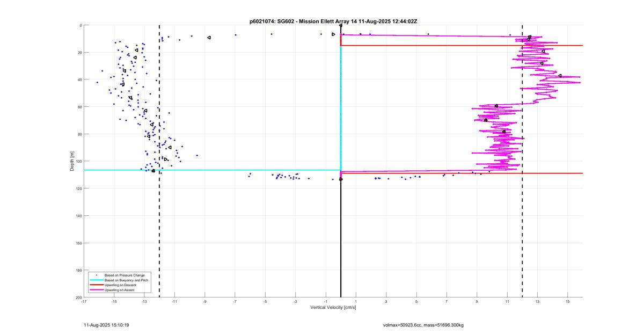Screen dimensions: 644x334
Task: Click the legend entry 'Based on Pressure Change'
Action: [125, 275]
